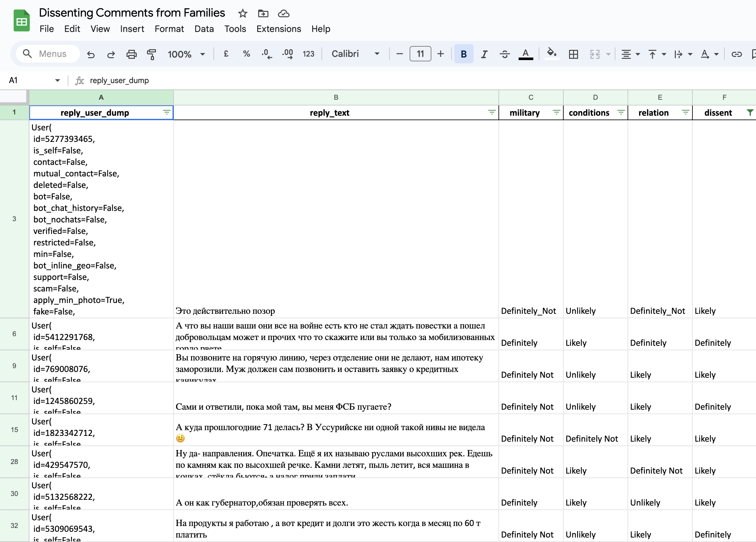
Task: Toggle bold formatting button
Action: [463, 54]
